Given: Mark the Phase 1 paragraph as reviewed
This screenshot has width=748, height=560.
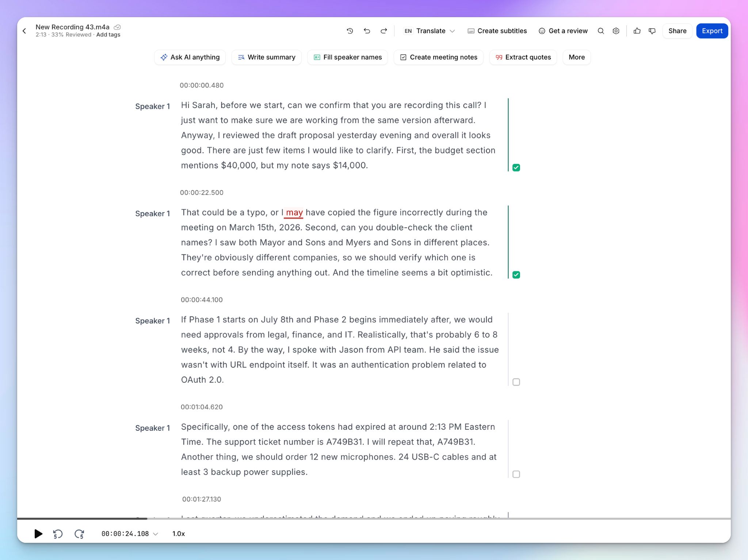Looking at the screenshot, I should [516, 382].
